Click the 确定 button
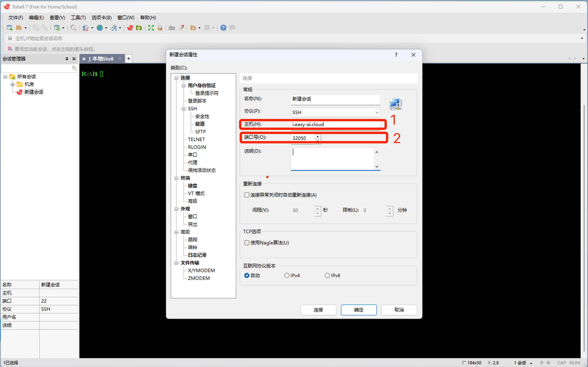Viewport: 588px width, 367px height. (359, 310)
